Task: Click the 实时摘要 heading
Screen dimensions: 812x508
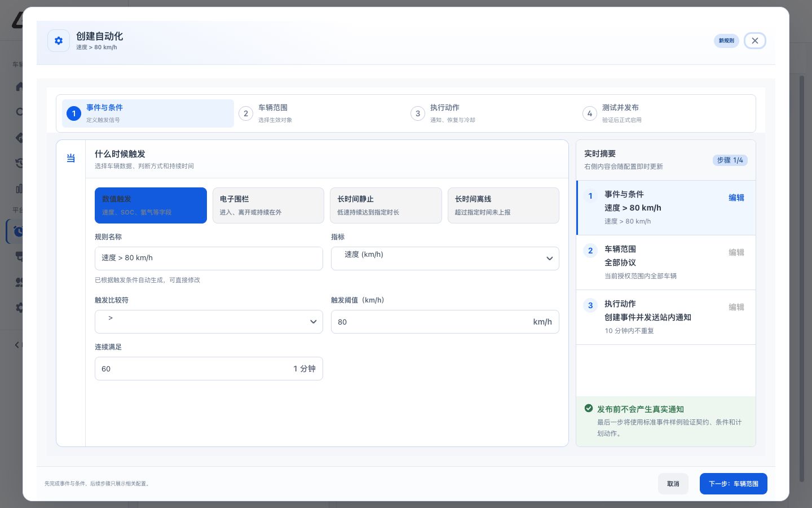Action: coord(600,154)
